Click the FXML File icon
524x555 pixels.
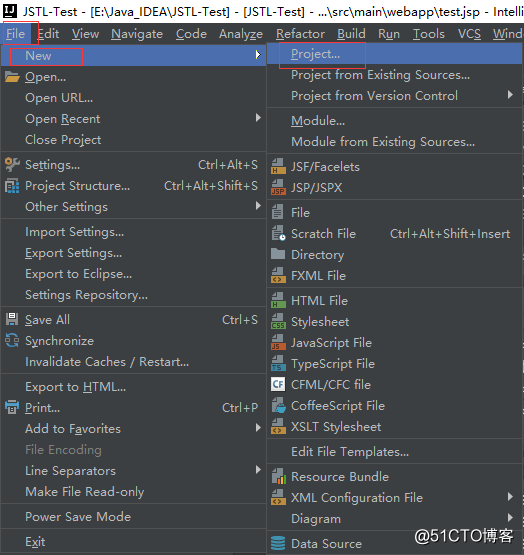[x=278, y=275]
